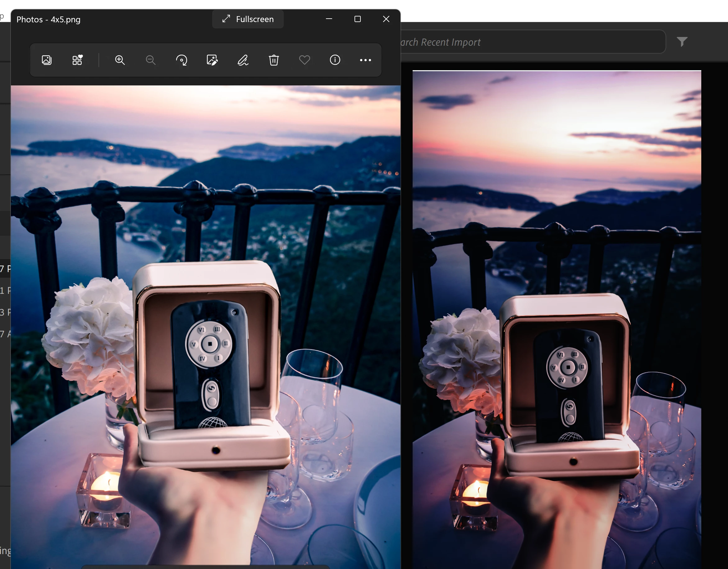Zoom in on the photo

pyautogui.click(x=120, y=60)
